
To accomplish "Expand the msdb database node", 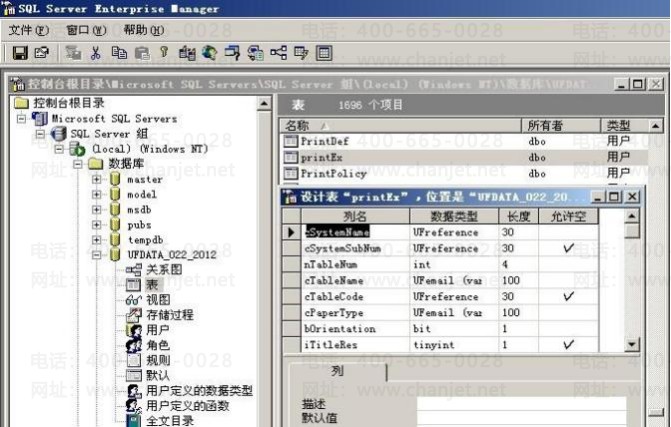I will (96, 210).
